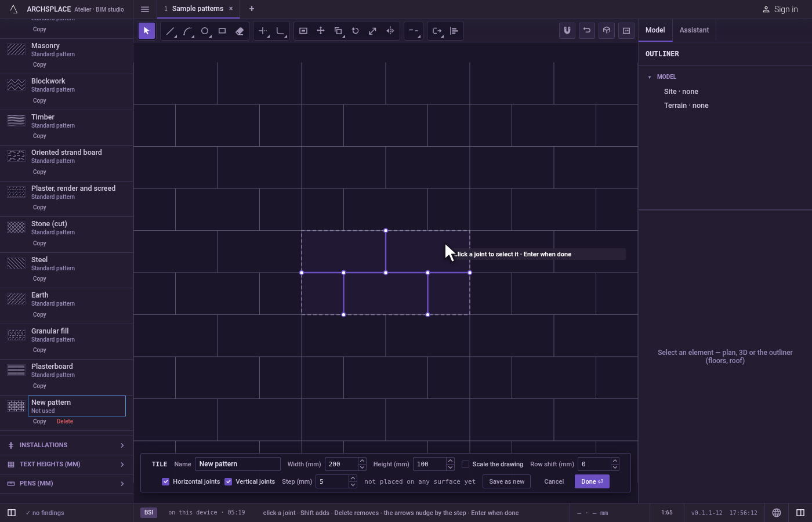The image size is (812, 522).
Task: Enable Scale the drawing checkbox
Action: (465, 464)
